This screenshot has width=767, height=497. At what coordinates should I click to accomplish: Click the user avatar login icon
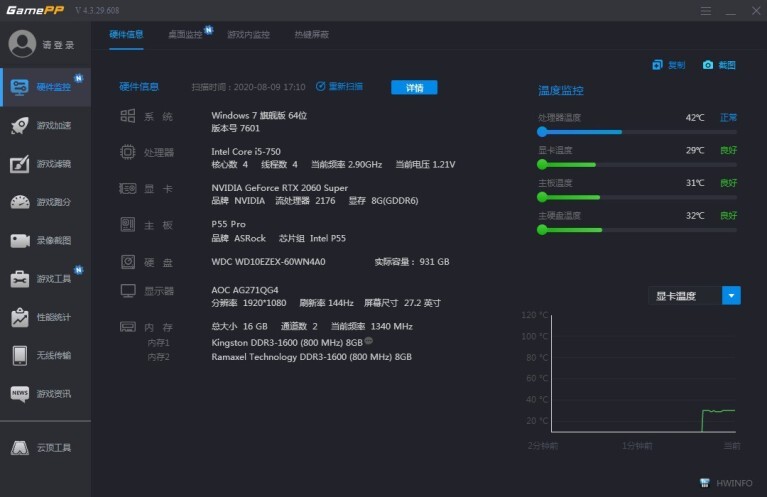pos(22,44)
